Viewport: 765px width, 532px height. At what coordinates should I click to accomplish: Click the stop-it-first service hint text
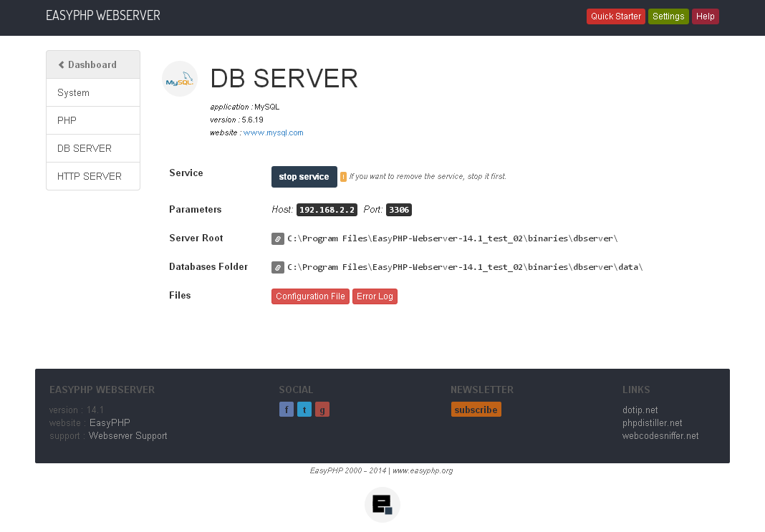(428, 177)
